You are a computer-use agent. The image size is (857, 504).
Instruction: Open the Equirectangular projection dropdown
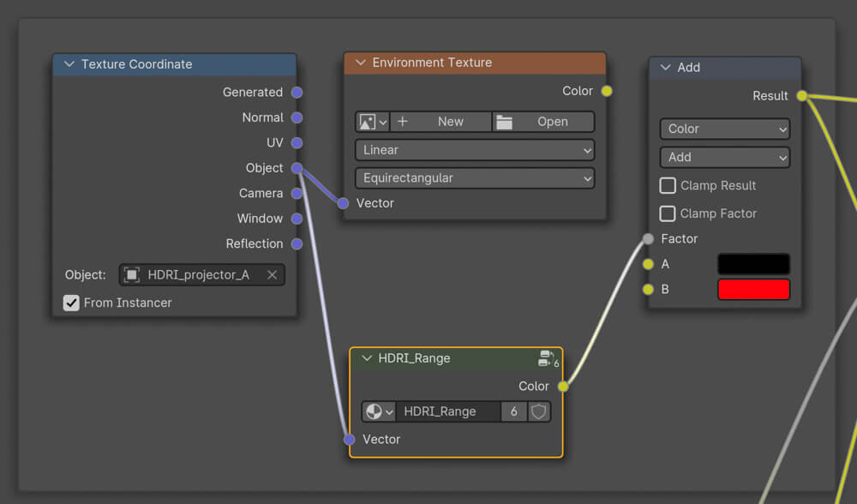(475, 178)
